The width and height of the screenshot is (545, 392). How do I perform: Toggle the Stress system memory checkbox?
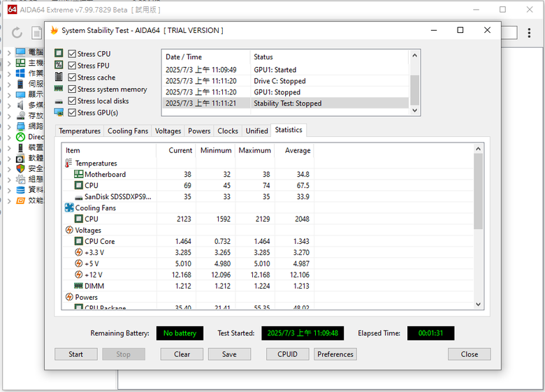tap(72, 89)
